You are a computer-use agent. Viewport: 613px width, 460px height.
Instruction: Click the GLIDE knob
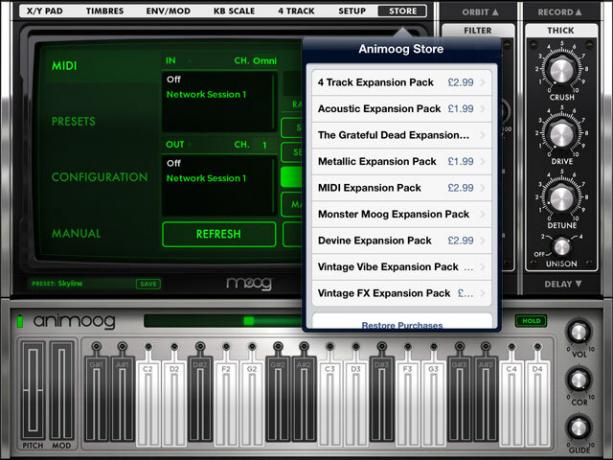[579, 428]
